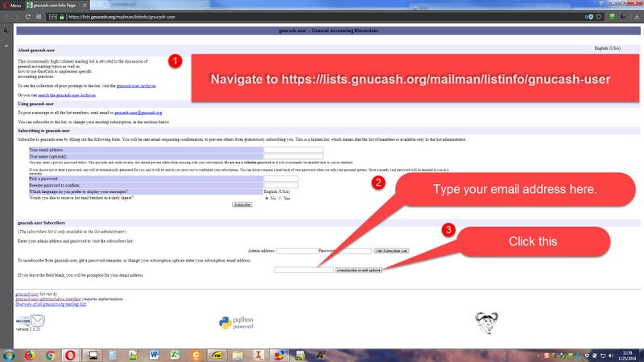The width and height of the screenshot is (644, 362).
Task: Open the folder icon in taskbar
Action: pyautogui.click(x=237, y=356)
